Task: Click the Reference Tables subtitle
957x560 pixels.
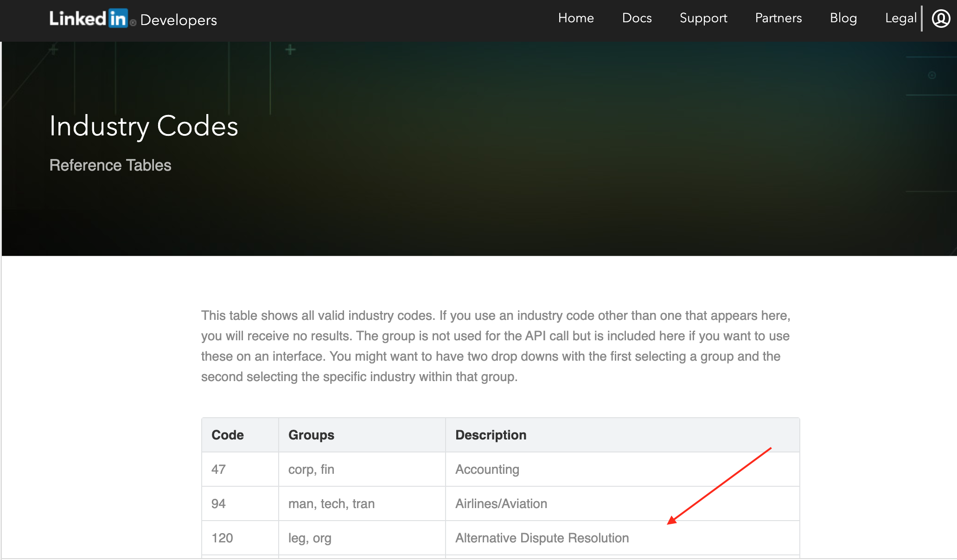Action: 110,165
